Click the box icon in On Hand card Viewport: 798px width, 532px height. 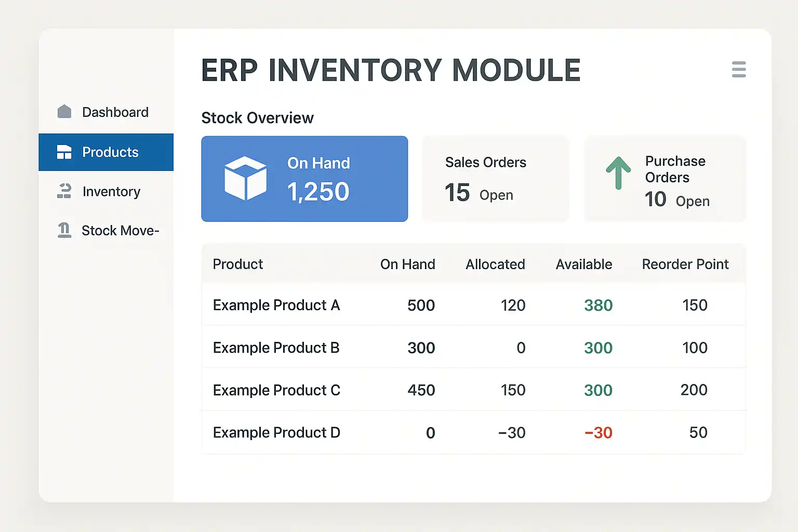pyautogui.click(x=246, y=178)
